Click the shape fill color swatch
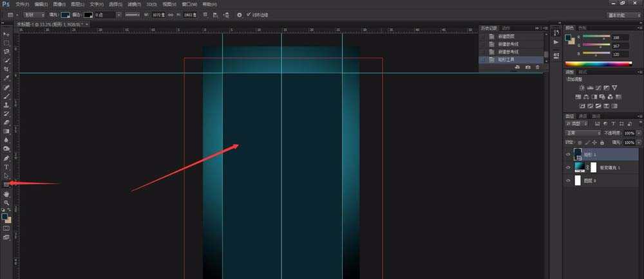The image size is (644, 279). pos(66,14)
